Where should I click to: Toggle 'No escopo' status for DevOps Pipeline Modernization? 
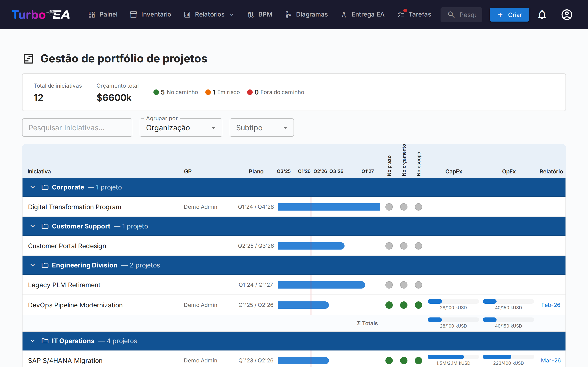click(x=418, y=305)
